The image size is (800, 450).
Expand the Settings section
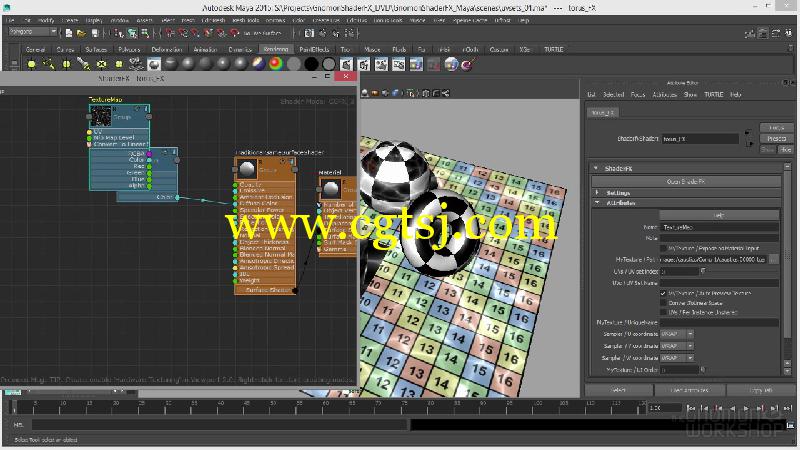597,192
